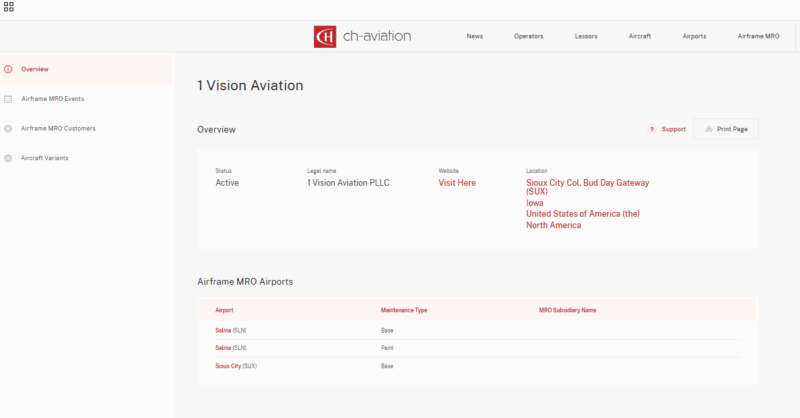Go to the Lessors section
This screenshot has width=800, height=418.
(586, 36)
